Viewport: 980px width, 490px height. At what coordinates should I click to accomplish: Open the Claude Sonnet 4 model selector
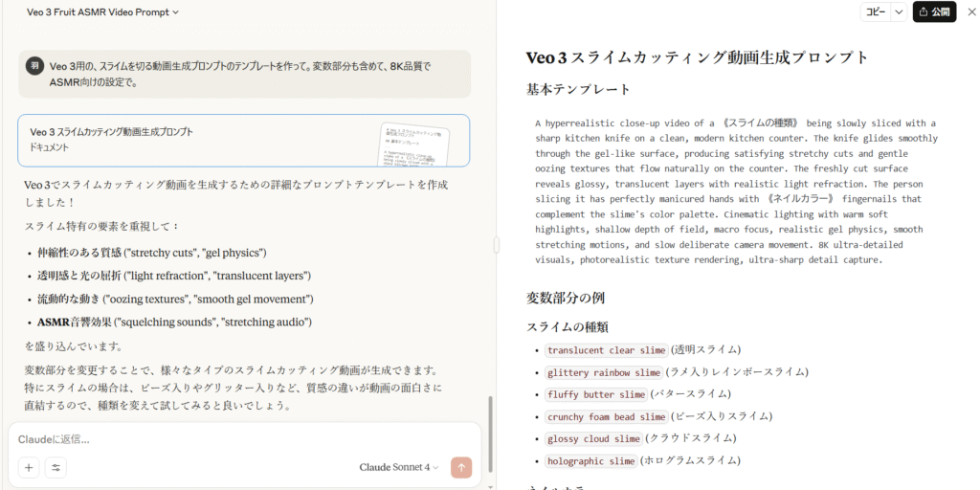pos(399,467)
